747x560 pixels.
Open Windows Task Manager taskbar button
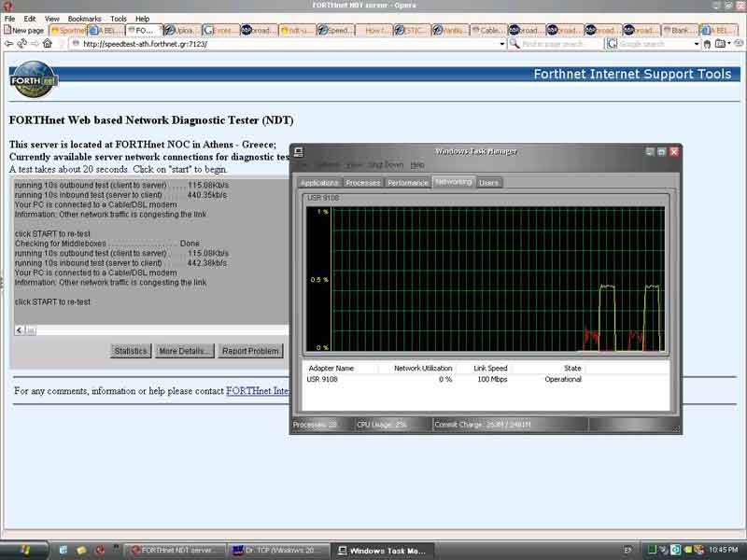pyautogui.click(x=383, y=551)
